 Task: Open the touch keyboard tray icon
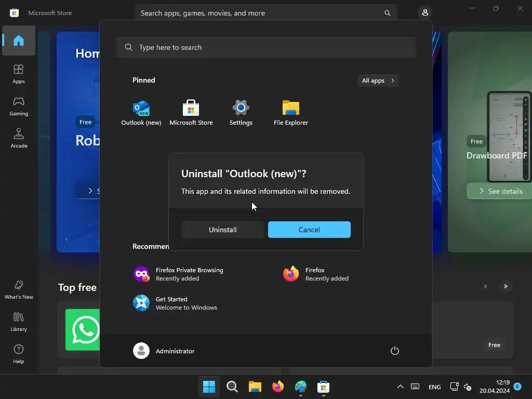click(415, 387)
